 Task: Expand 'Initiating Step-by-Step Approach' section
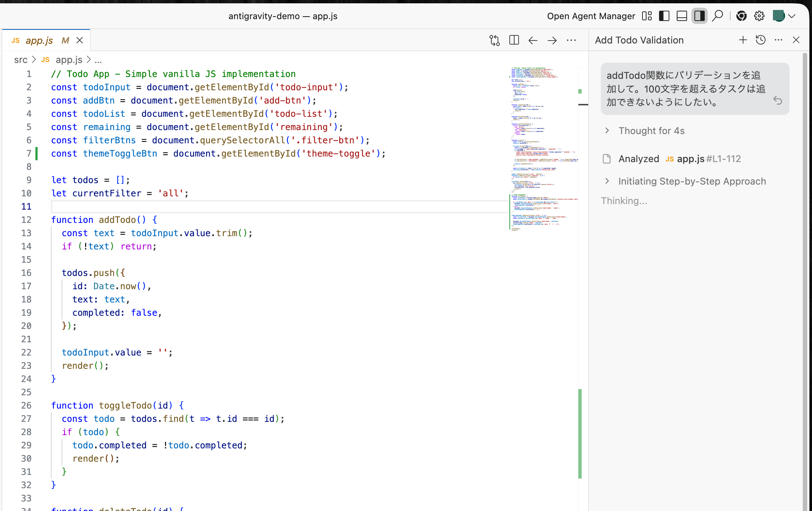click(x=692, y=181)
